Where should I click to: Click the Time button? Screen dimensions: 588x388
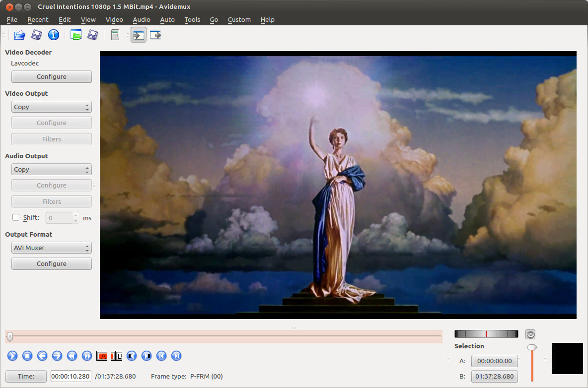[x=26, y=377]
